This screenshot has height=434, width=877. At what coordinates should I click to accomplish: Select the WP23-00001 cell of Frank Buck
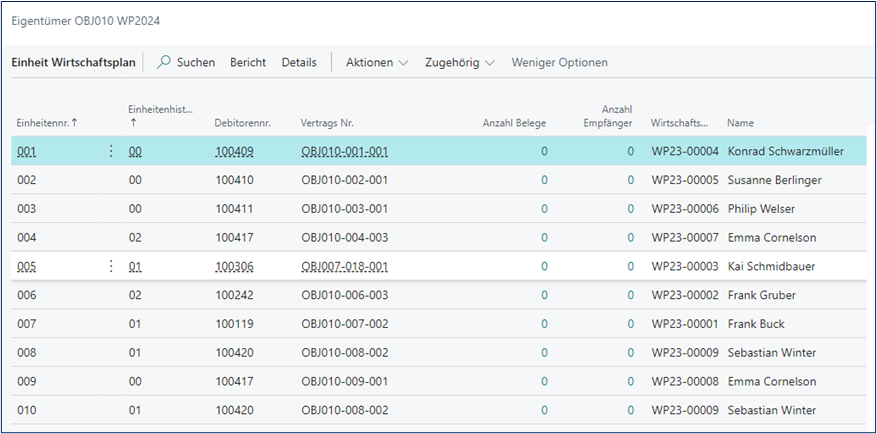click(x=684, y=324)
